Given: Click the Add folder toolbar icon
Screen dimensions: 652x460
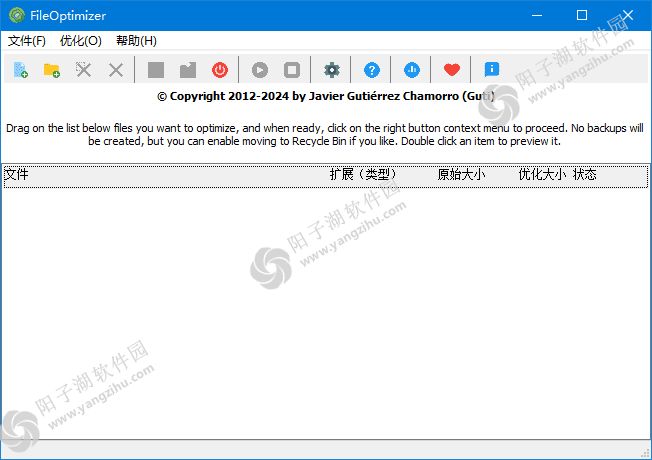Looking at the screenshot, I should [x=52, y=70].
